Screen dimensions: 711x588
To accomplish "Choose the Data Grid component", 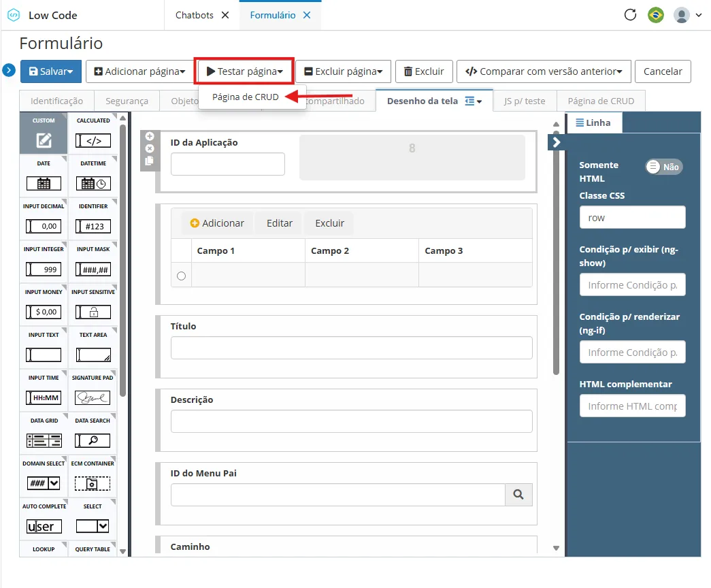I will (44, 434).
